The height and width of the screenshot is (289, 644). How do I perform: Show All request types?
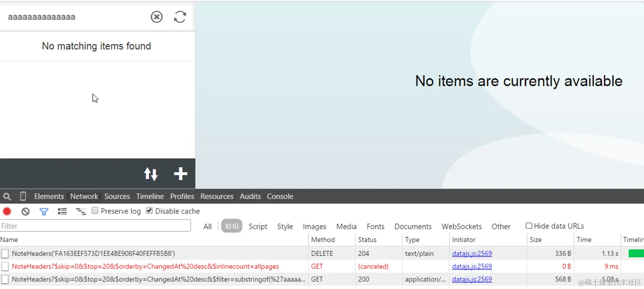208,226
